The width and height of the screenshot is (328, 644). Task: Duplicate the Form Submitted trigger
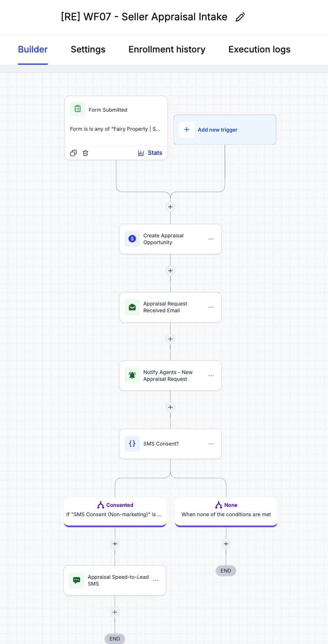point(73,153)
